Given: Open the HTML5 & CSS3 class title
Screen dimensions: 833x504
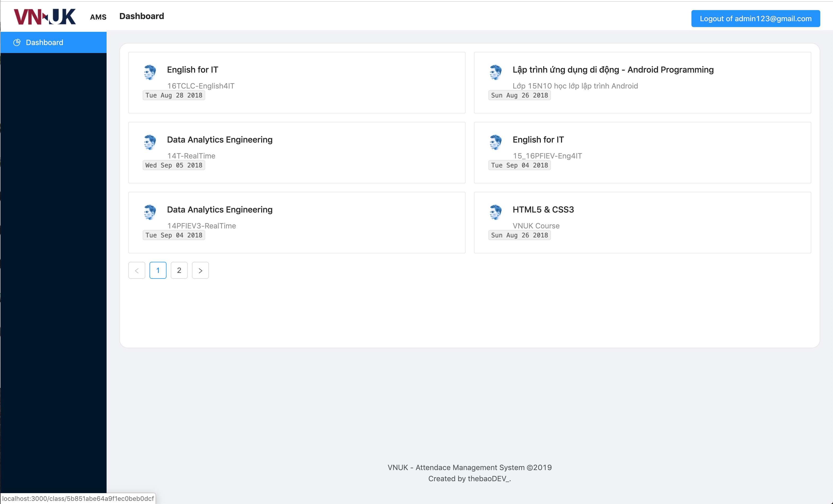Looking at the screenshot, I should [543, 209].
